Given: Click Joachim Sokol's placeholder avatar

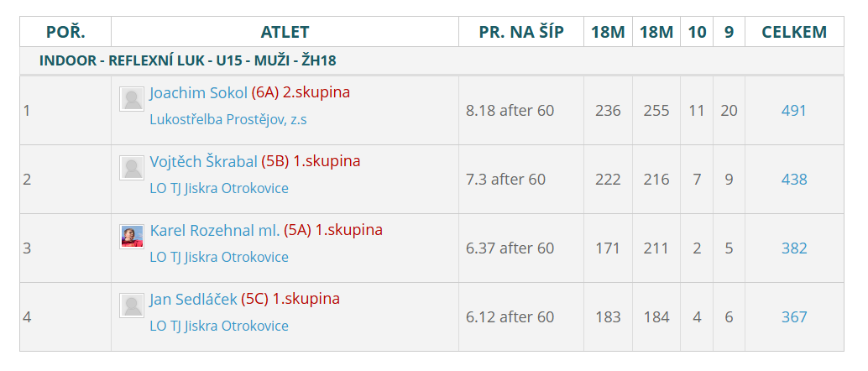Looking at the screenshot, I should pos(132,99).
